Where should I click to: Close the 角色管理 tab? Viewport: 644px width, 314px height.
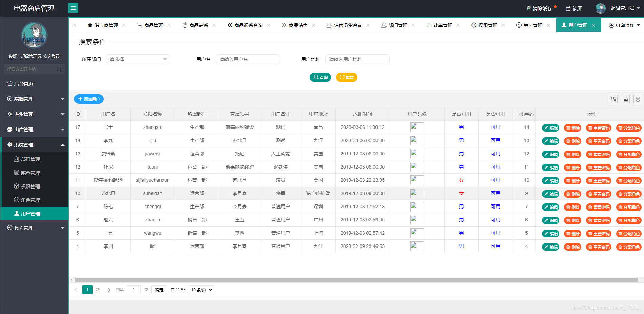point(549,25)
